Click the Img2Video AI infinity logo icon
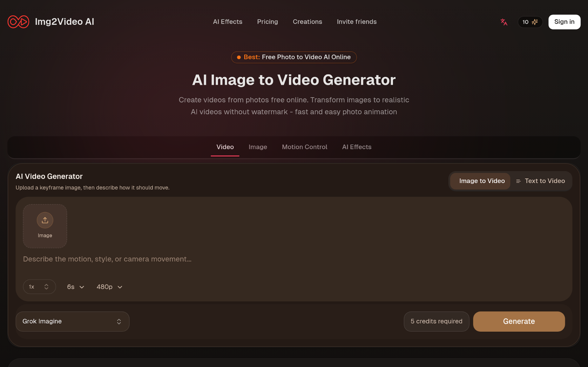The image size is (588, 367). pyautogui.click(x=18, y=22)
